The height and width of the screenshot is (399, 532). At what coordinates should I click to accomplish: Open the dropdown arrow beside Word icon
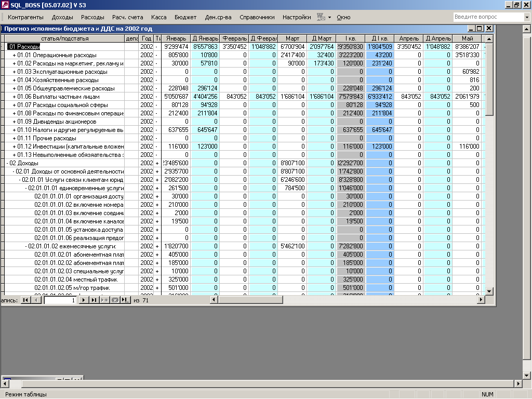[329, 17]
